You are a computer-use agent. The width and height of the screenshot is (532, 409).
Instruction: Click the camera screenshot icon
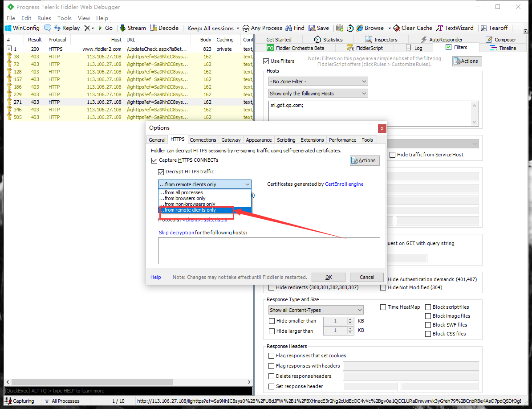pos(340,28)
